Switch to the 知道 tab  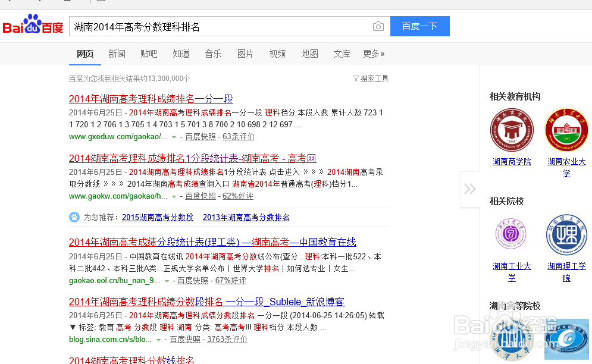click(181, 54)
